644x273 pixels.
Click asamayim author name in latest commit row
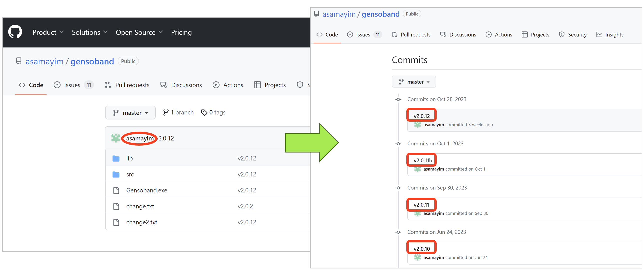click(140, 138)
